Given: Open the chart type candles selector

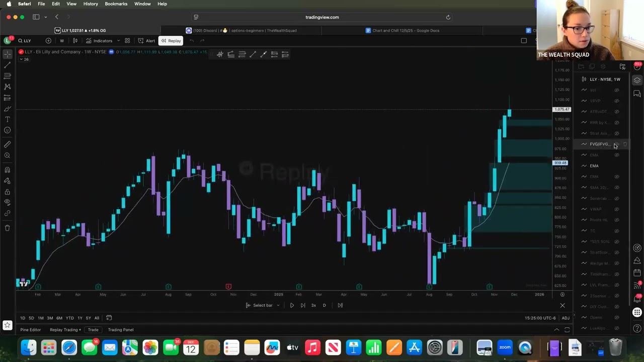Looking at the screenshot, I should click(x=75, y=41).
